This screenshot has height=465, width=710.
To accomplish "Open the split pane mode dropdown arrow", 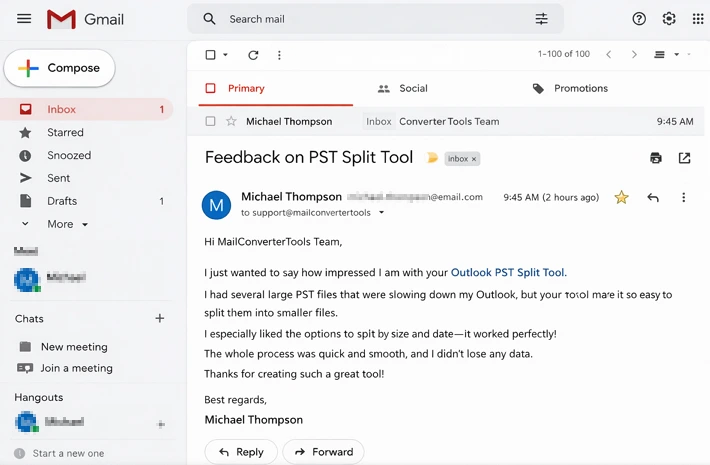I will (x=676, y=54).
